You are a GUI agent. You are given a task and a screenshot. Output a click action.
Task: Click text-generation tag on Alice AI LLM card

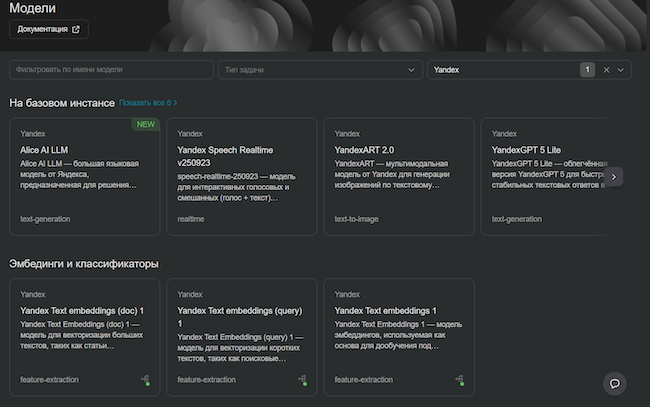click(45, 219)
